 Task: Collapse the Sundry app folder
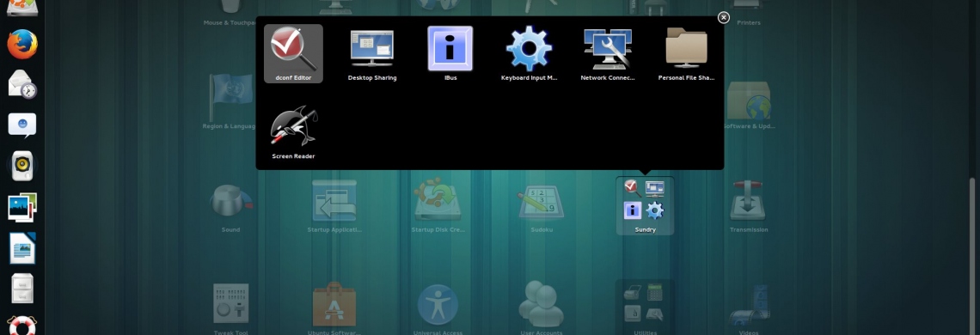pyautogui.click(x=645, y=205)
